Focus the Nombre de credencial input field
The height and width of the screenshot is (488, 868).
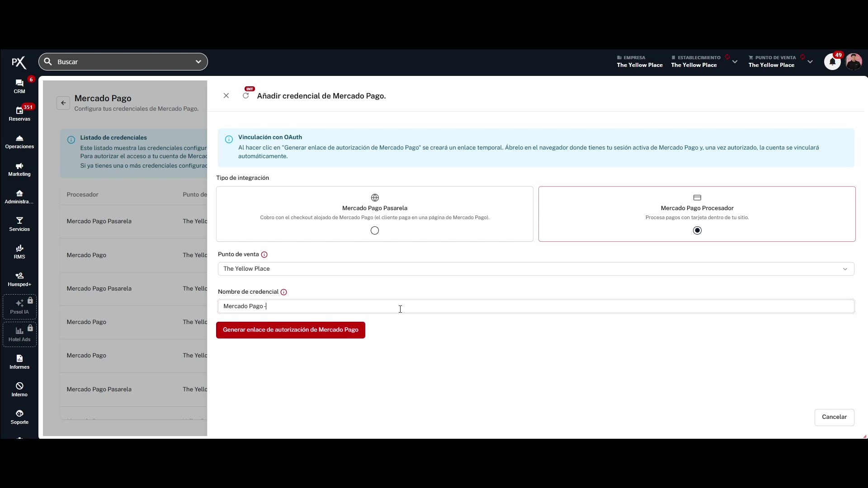[x=536, y=306]
